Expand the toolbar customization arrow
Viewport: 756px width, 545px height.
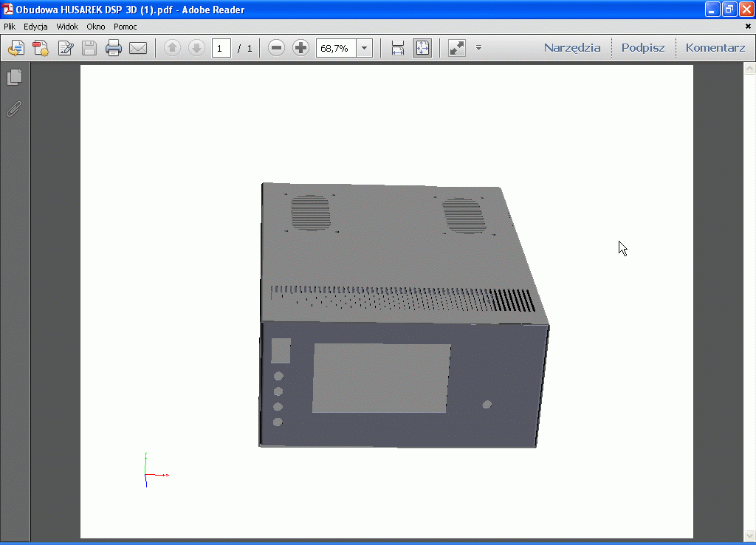click(478, 49)
